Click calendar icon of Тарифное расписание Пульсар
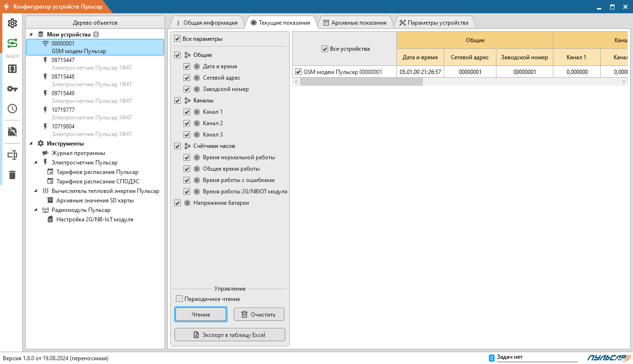Viewport: 633px width, 364px height. coord(50,172)
